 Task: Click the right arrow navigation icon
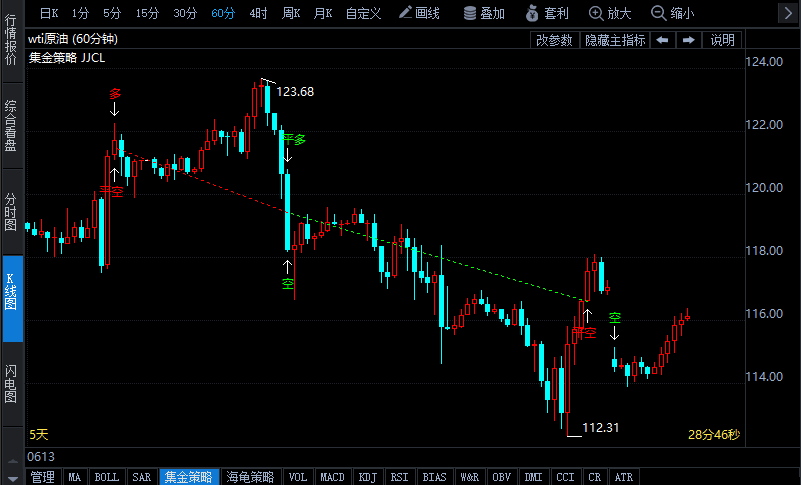[689, 40]
